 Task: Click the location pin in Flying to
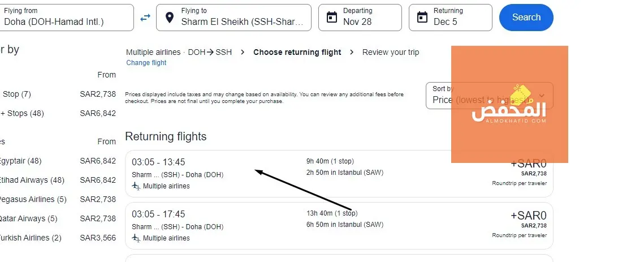pos(168,18)
